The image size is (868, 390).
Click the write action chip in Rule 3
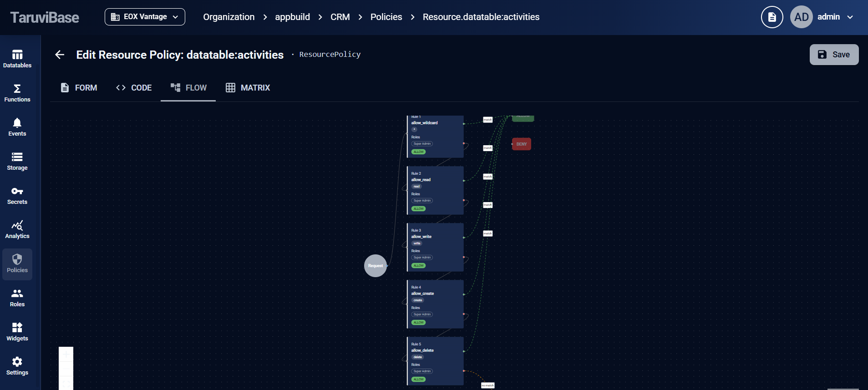coord(417,243)
